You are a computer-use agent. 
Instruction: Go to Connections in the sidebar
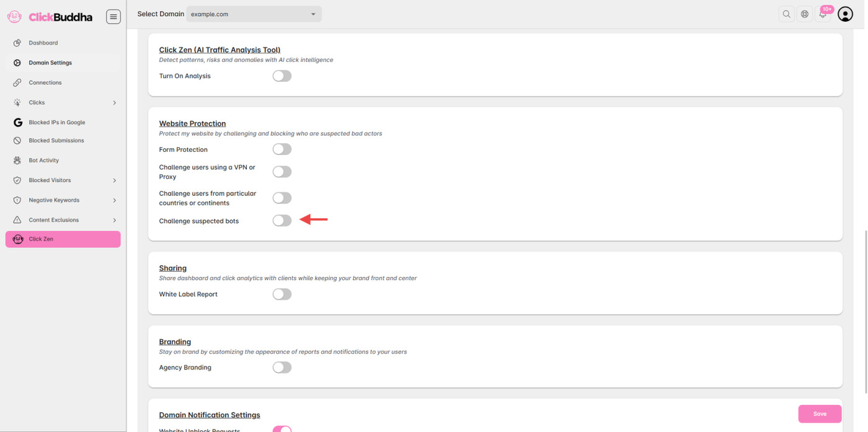(45, 82)
